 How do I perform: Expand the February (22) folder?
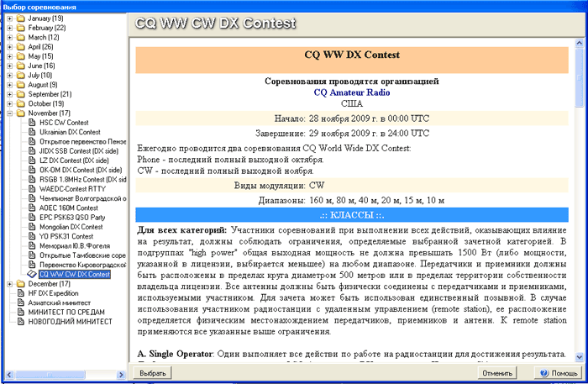click(x=10, y=28)
